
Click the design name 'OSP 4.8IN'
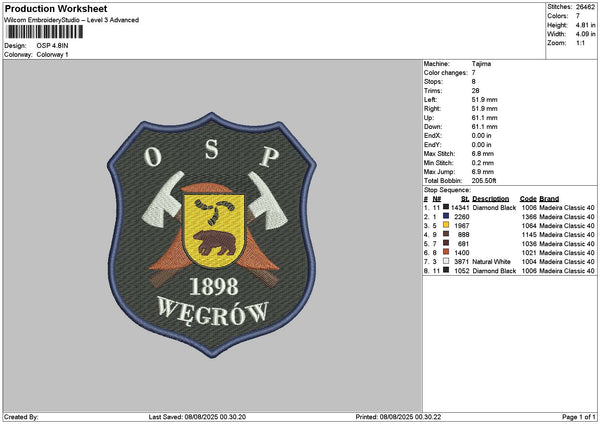click(52, 46)
